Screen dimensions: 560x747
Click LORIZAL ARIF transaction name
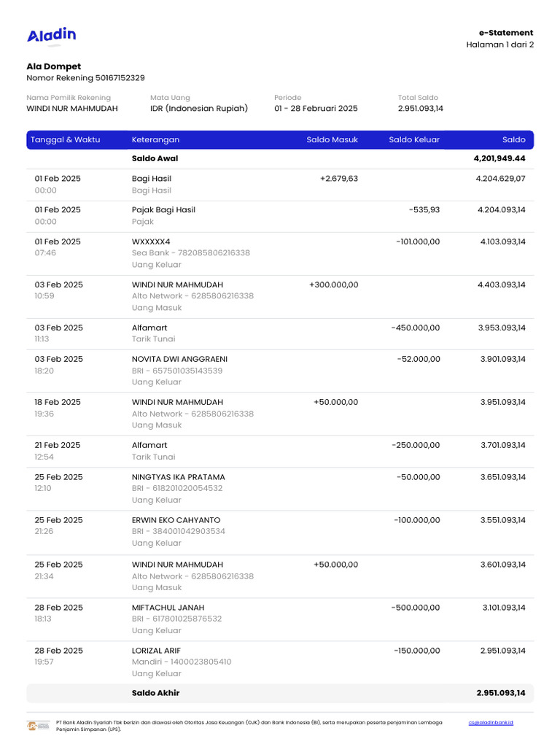click(x=156, y=651)
